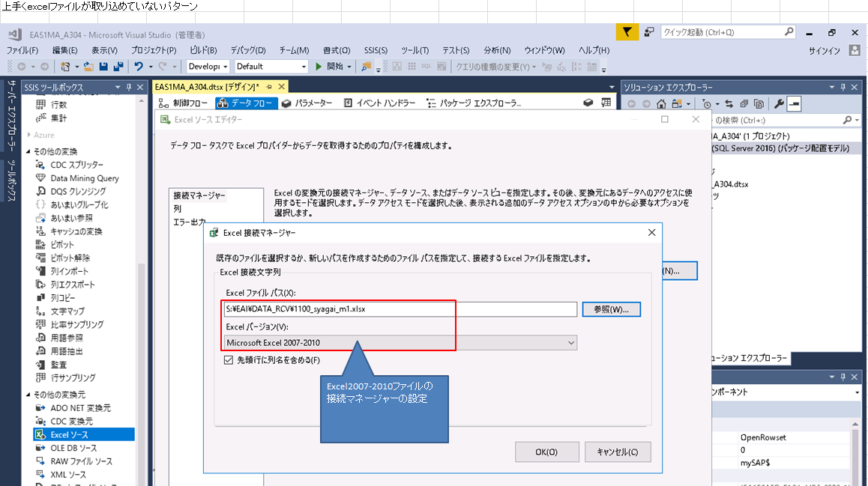Click the New Project toolbar icon
This screenshot has width=868, height=486.
(65, 67)
